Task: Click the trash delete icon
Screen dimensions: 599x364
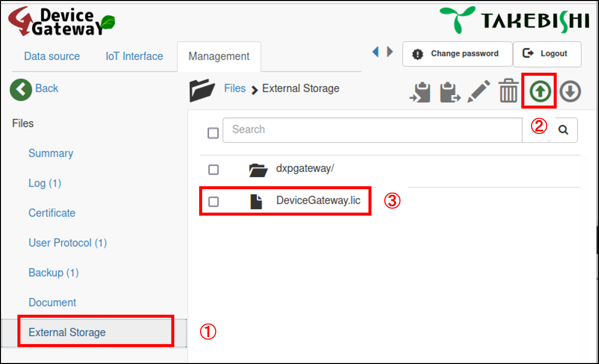Action: point(508,92)
